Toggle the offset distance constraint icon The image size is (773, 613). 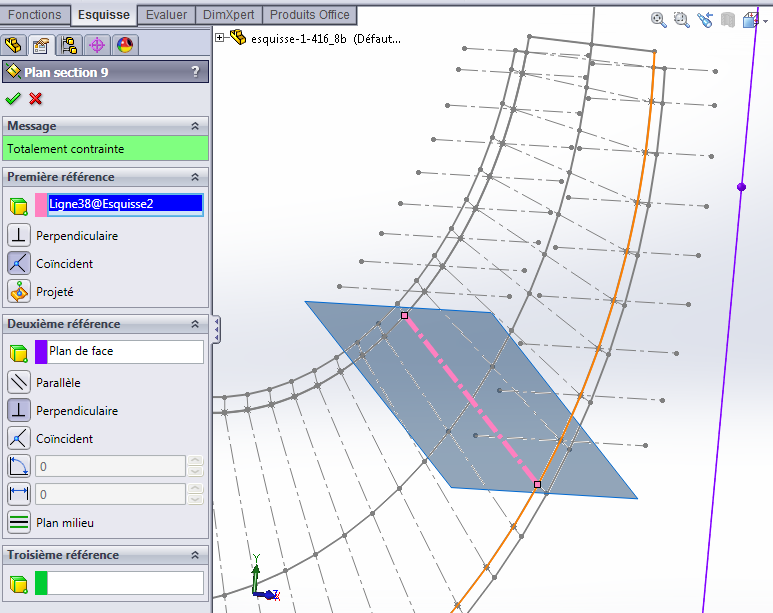(19, 494)
